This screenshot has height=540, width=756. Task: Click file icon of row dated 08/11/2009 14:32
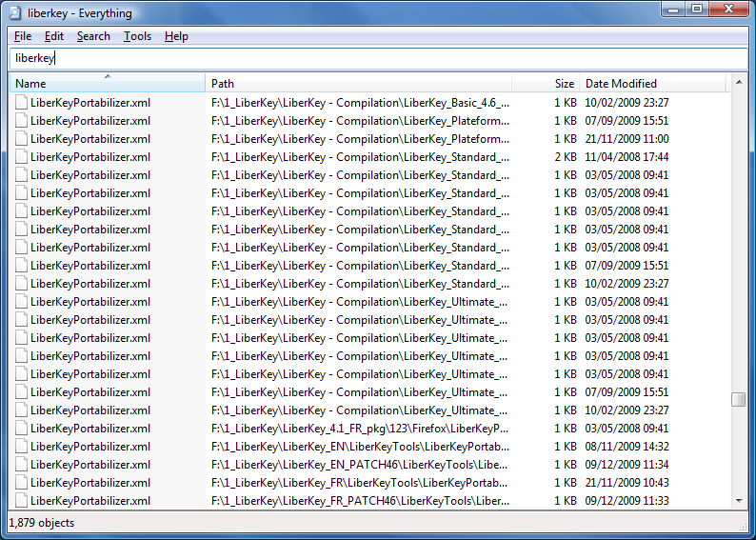(21, 446)
